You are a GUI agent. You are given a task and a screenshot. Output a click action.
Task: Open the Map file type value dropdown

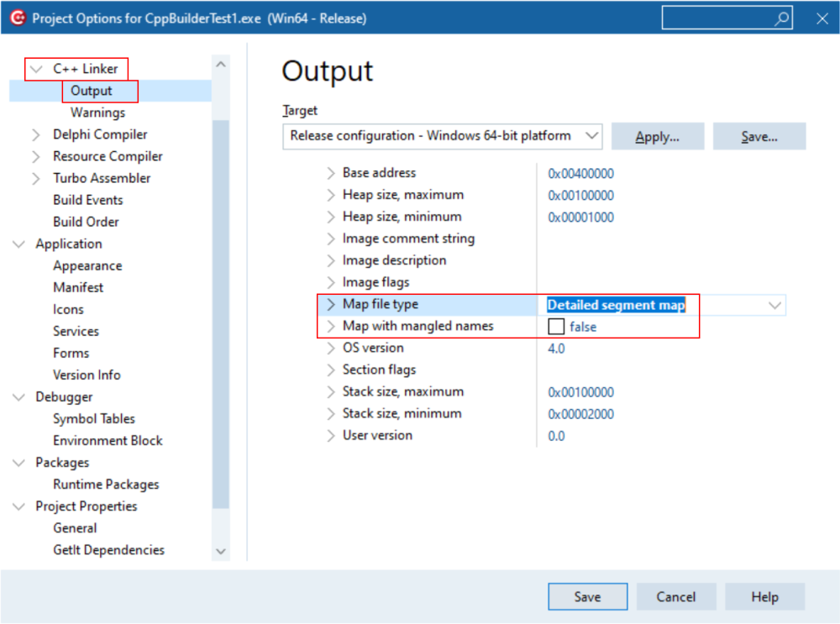pos(774,306)
